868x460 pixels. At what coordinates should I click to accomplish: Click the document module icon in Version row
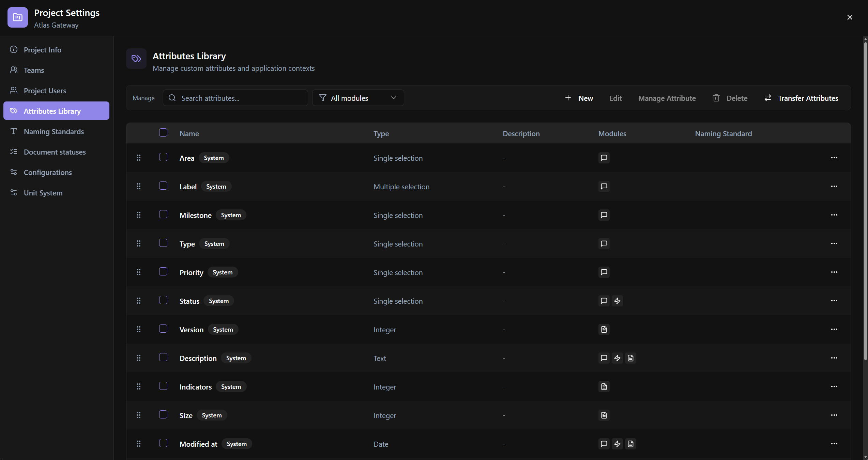604,329
